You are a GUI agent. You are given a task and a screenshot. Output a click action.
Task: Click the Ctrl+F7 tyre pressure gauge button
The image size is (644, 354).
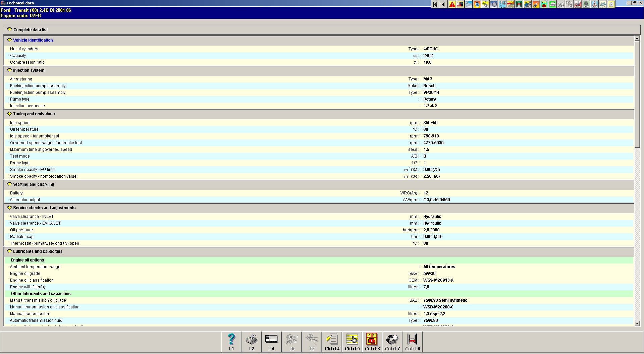(x=392, y=342)
